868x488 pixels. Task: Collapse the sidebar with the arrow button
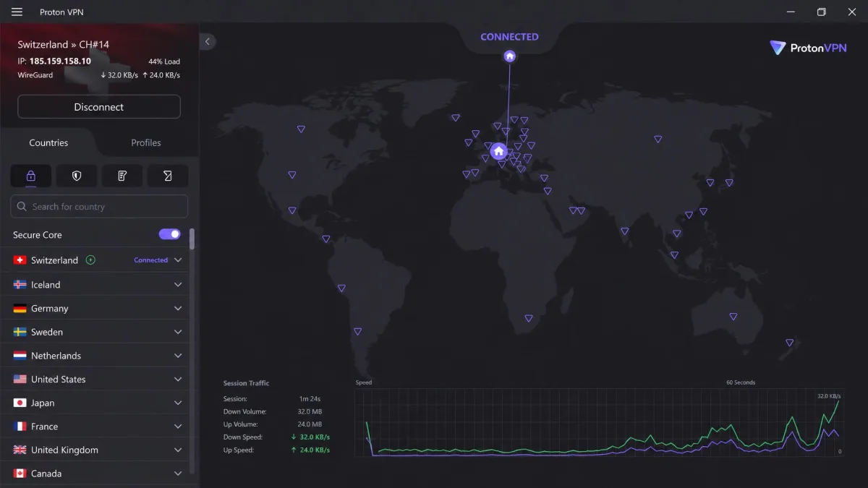tap(208, 42)
